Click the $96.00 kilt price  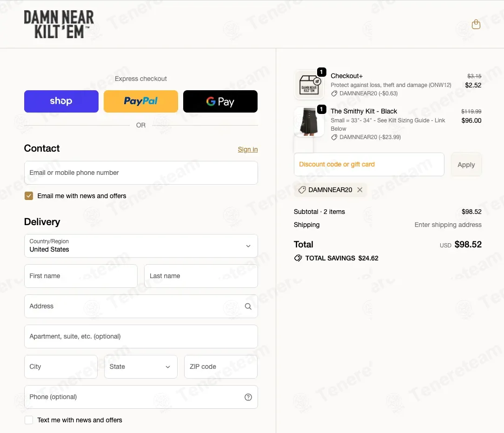pyautogui.click(x=471, y=120)
